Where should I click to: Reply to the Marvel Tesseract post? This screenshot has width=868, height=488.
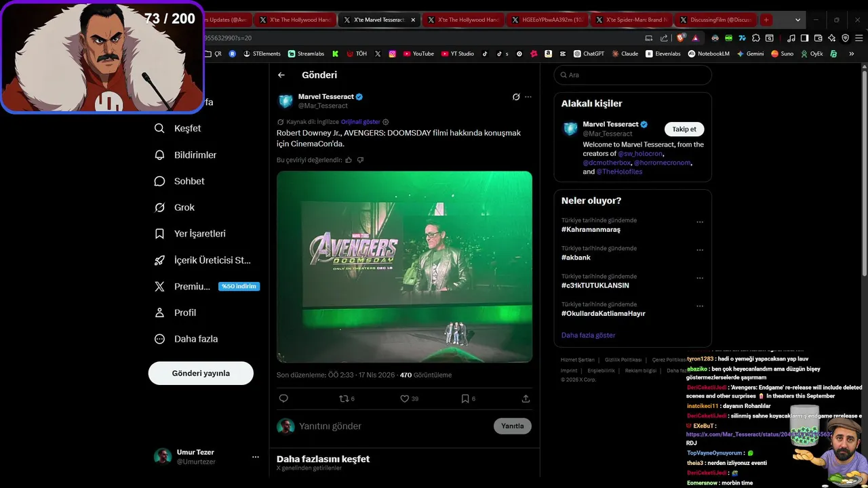(x=283, y=399)
